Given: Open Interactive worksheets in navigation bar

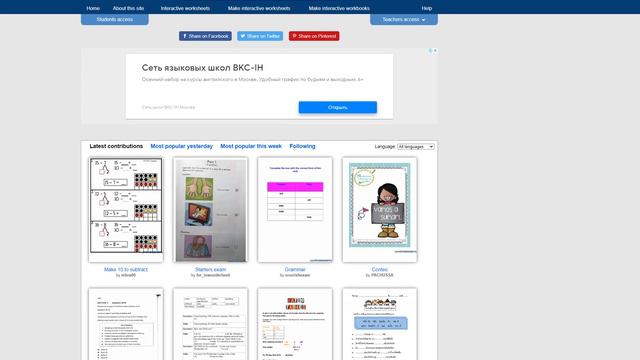Looking at the screenshot, I should [185, 8].
